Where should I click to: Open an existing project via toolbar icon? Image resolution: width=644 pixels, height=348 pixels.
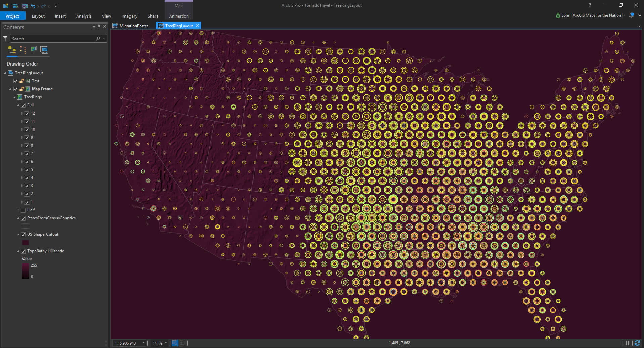[15, 6]
